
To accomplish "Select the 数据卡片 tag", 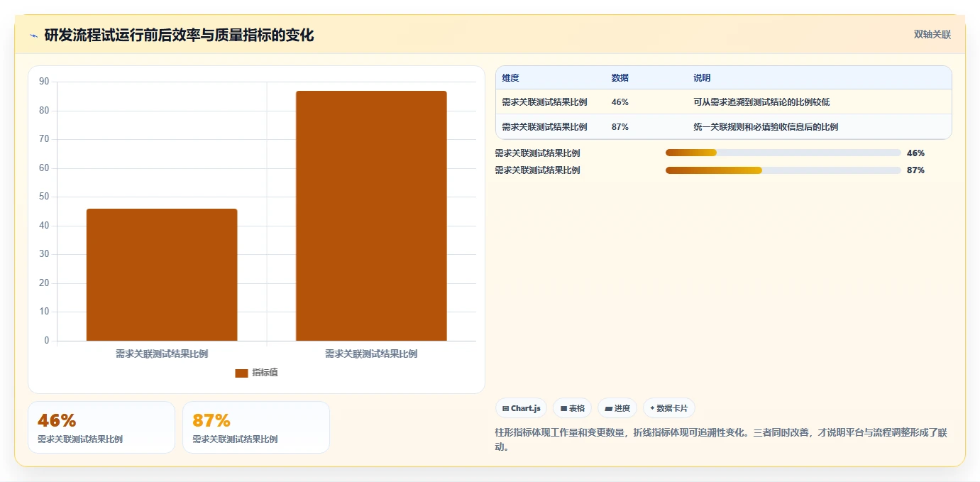I will (x=669, y=408).
